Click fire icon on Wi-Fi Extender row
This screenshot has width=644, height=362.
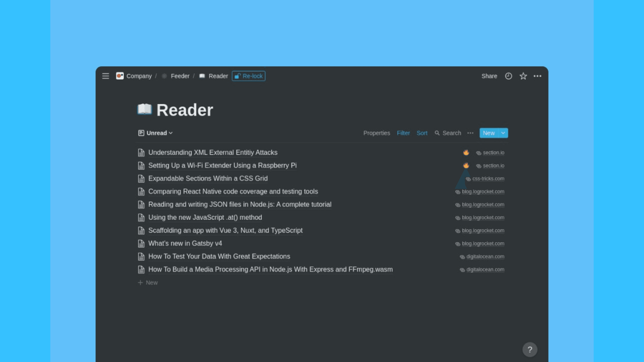466,165
